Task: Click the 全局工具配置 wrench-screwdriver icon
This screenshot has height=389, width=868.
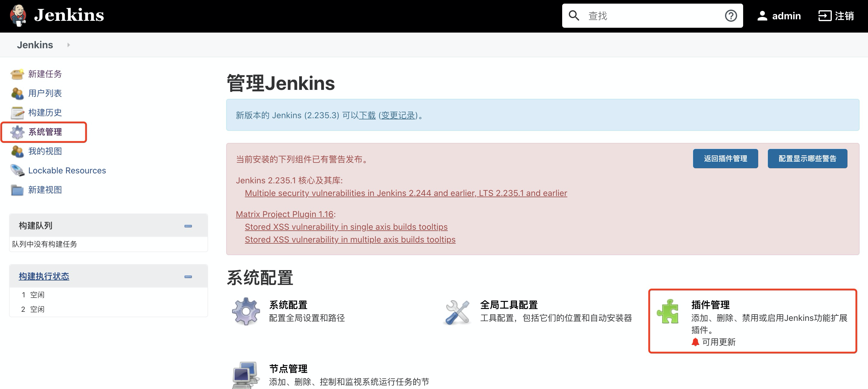Action: coord(457,312)
